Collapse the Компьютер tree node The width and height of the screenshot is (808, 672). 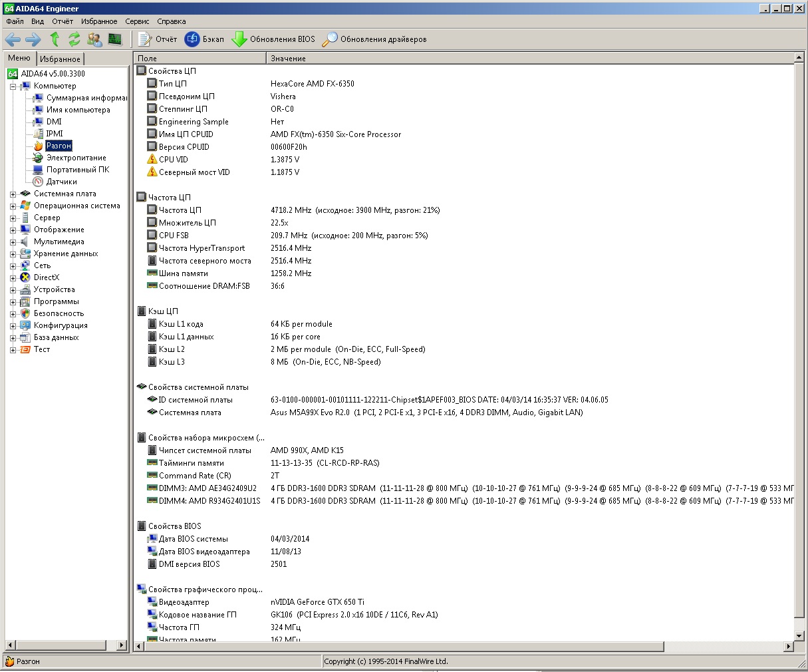13,86
